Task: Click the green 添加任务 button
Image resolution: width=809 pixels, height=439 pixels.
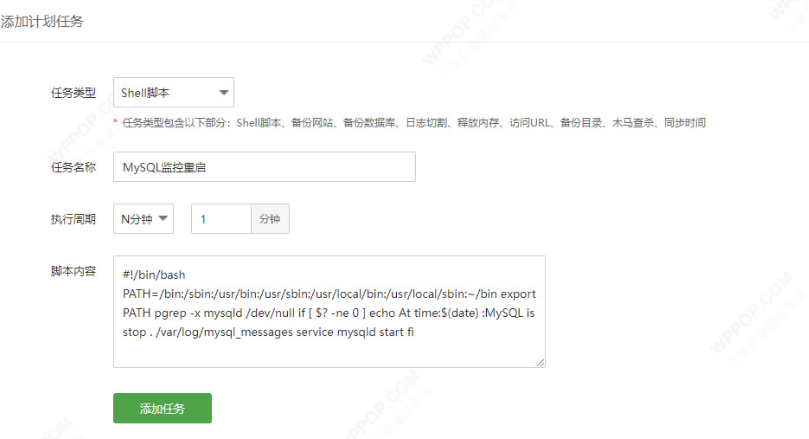Action: click(162, 409)
